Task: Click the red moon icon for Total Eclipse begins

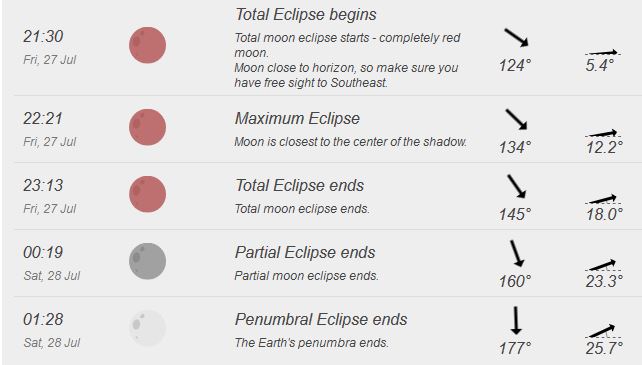Action: tap(147, 45)
